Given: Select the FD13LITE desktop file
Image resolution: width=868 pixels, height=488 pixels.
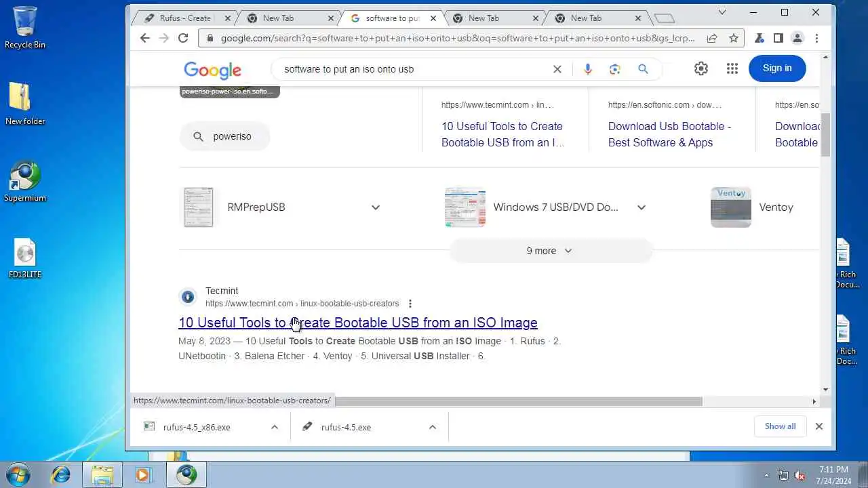Looking at the screenshot, I should point(25,258).
